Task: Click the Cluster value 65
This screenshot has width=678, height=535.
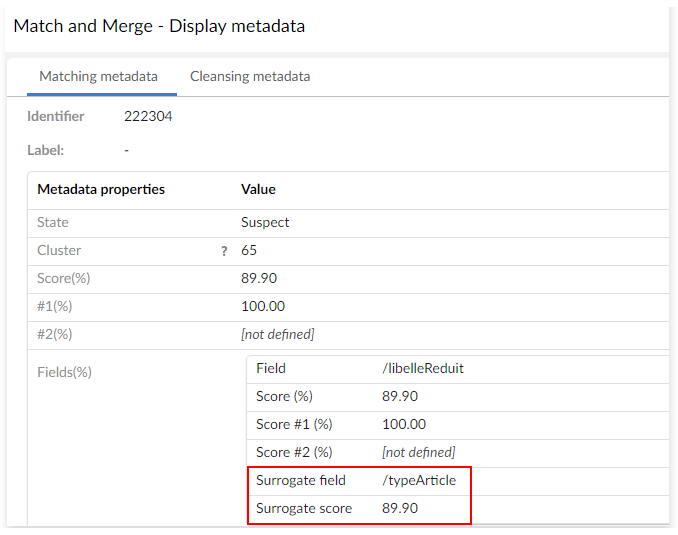Action: pos(249,250)
